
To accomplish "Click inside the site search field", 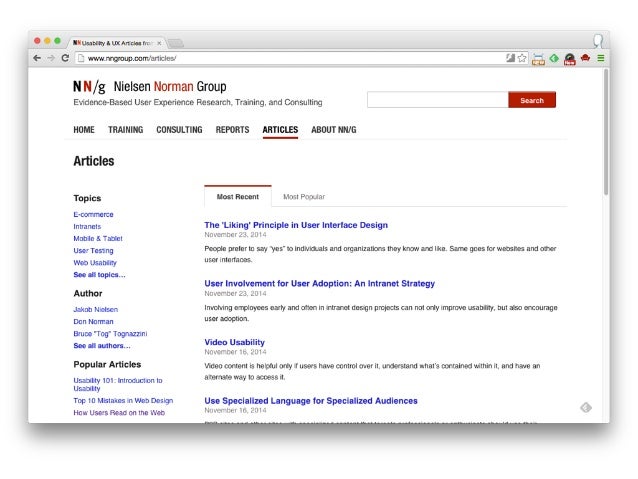I will 438,100.
